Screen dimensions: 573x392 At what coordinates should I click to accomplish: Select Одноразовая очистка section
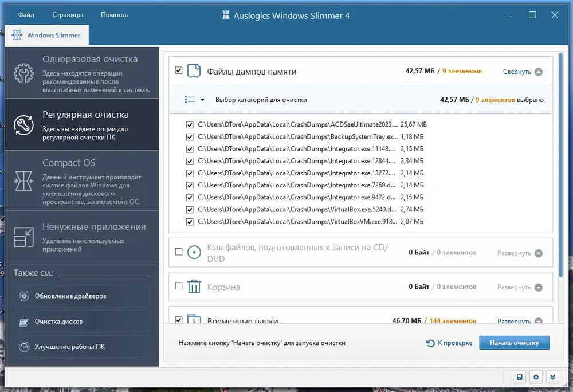[x=82, y=73]
